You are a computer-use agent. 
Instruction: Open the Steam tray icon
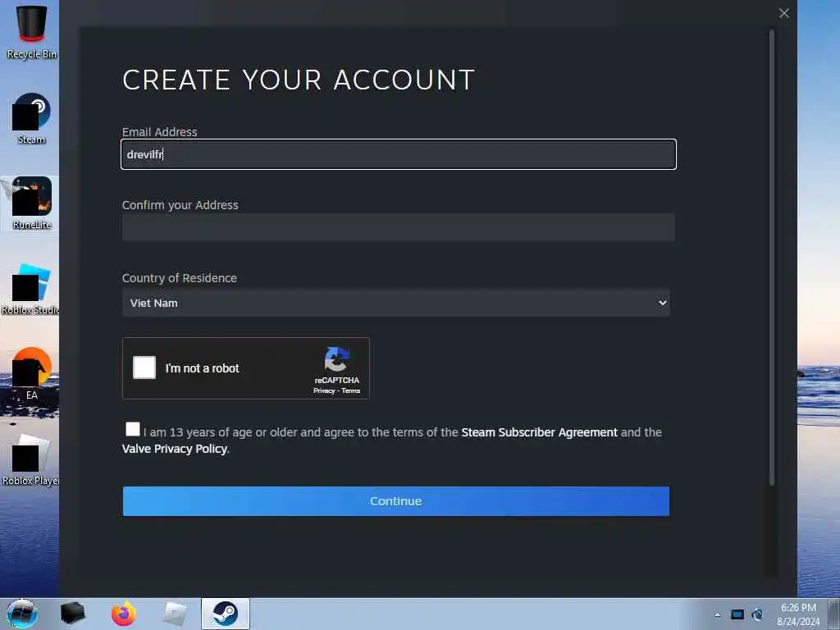coord(757,614)
